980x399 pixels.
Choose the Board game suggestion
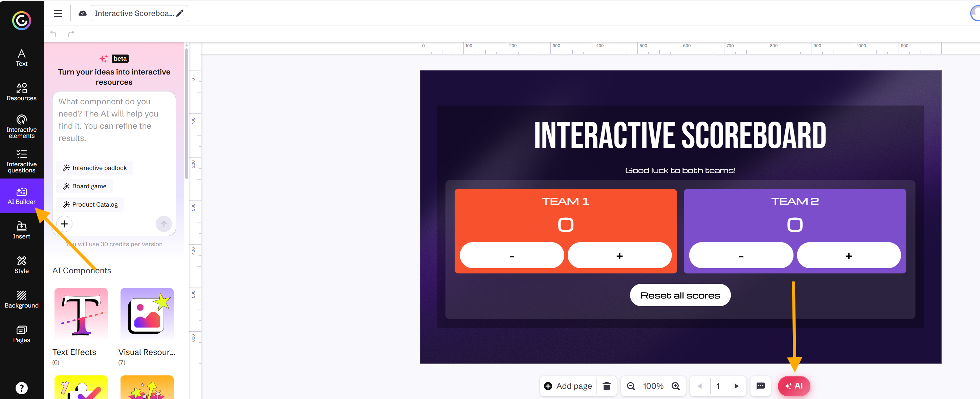(84, 186)
